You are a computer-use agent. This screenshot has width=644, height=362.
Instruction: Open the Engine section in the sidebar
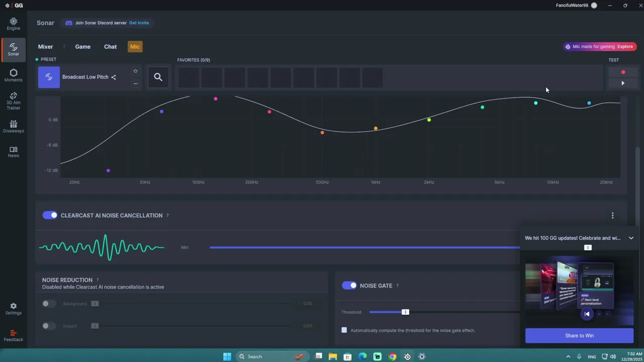click(x=13, y=24)
